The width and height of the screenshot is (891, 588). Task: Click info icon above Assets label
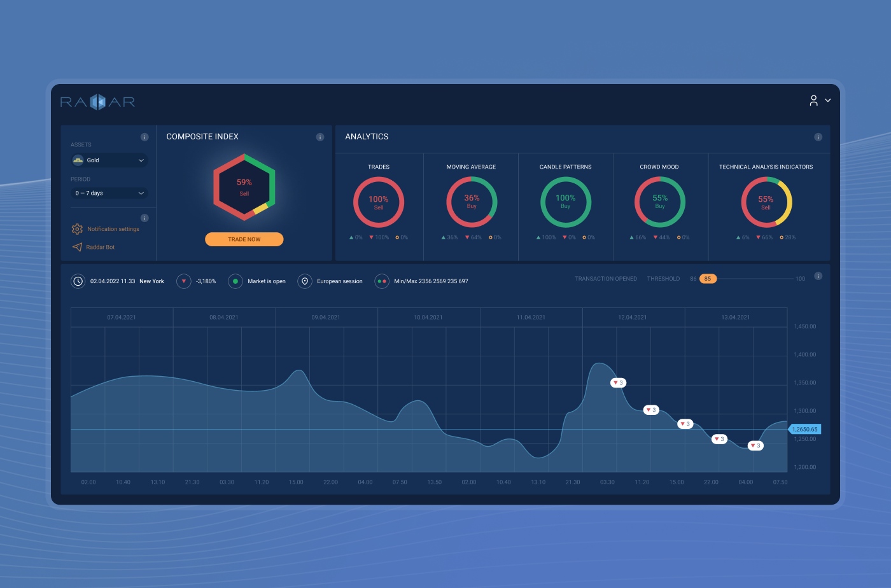(144, 137)
